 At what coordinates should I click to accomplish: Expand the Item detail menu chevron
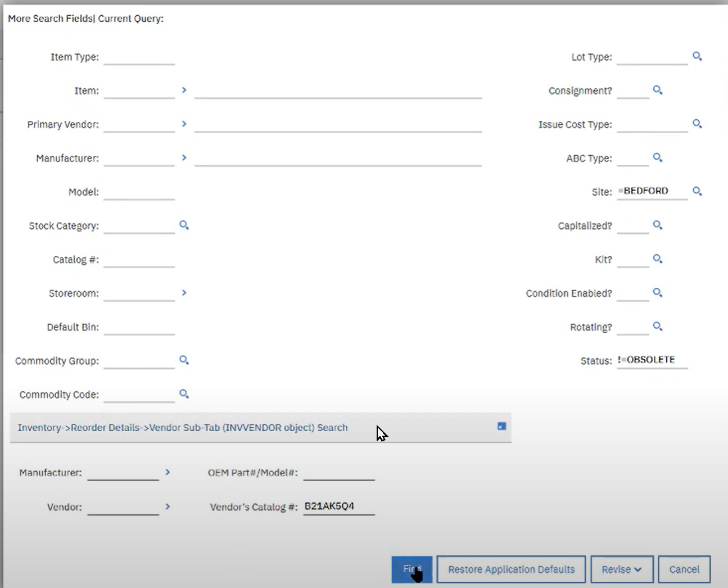point(184,90)
